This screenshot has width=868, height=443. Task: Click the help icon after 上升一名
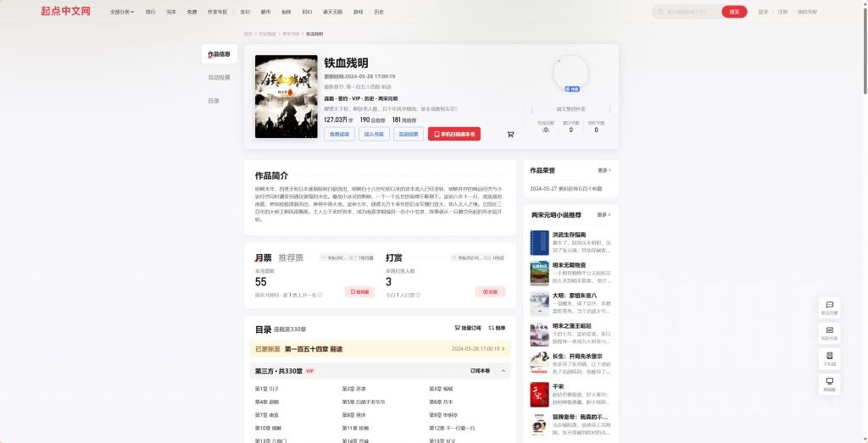[320, 296]
